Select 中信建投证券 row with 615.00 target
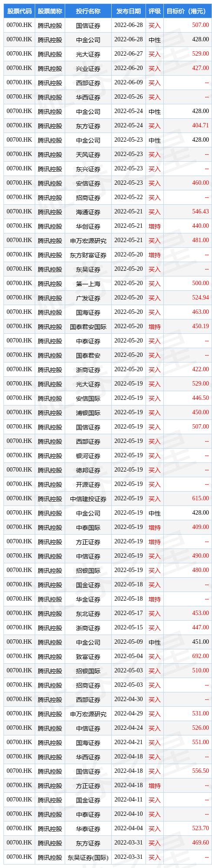 (x=108, y=499)
